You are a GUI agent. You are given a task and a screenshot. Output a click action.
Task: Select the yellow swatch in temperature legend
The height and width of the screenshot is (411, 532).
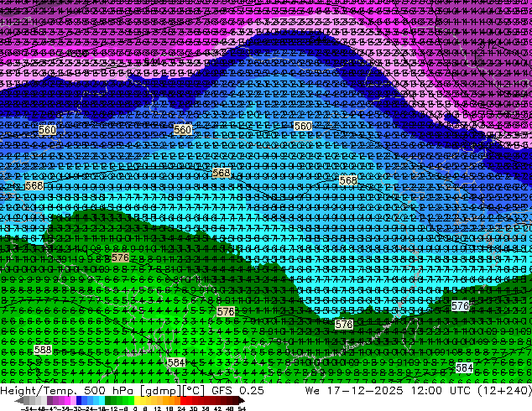point(137,400)
